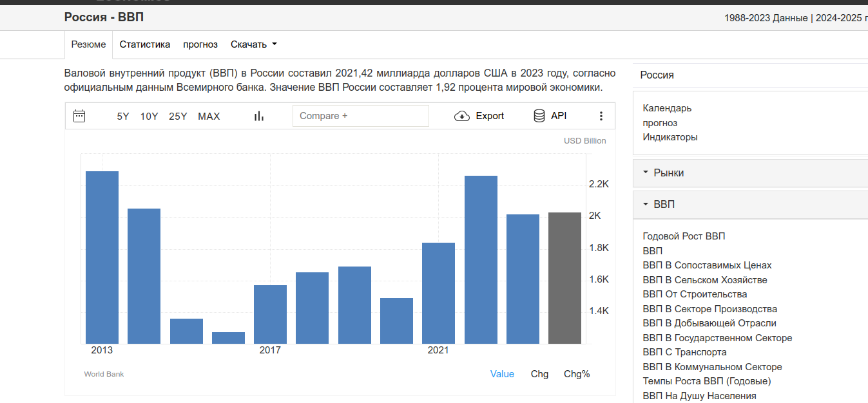Screen dimensions: 868x403
Task: Open the Календарь sidebar link
Action: click(667, 108)
